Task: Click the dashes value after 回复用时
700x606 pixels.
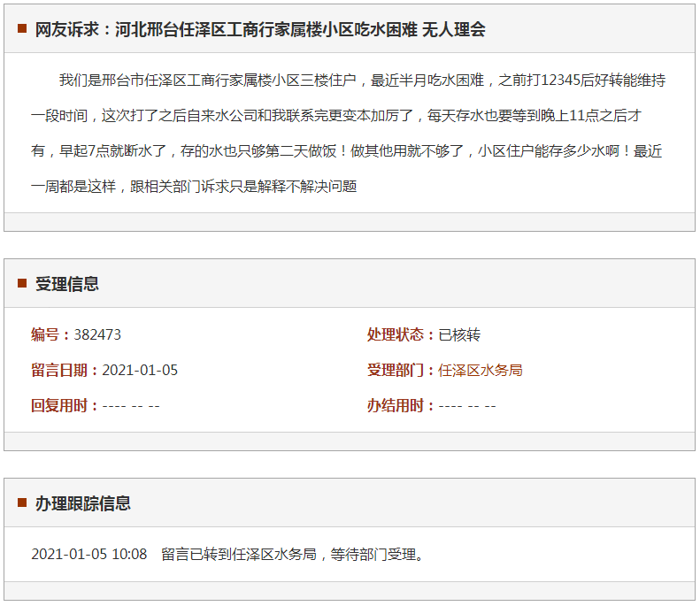Action: coord(131,406)
